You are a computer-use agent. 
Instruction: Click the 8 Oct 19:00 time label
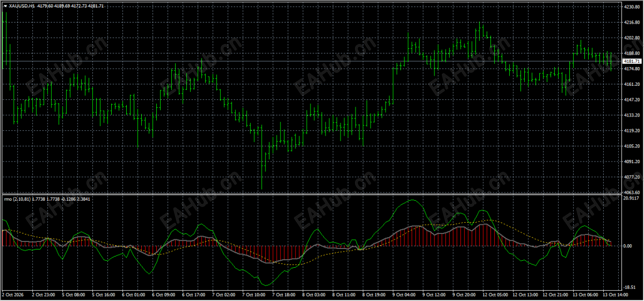pyautogui.click(x=373, y=295)
